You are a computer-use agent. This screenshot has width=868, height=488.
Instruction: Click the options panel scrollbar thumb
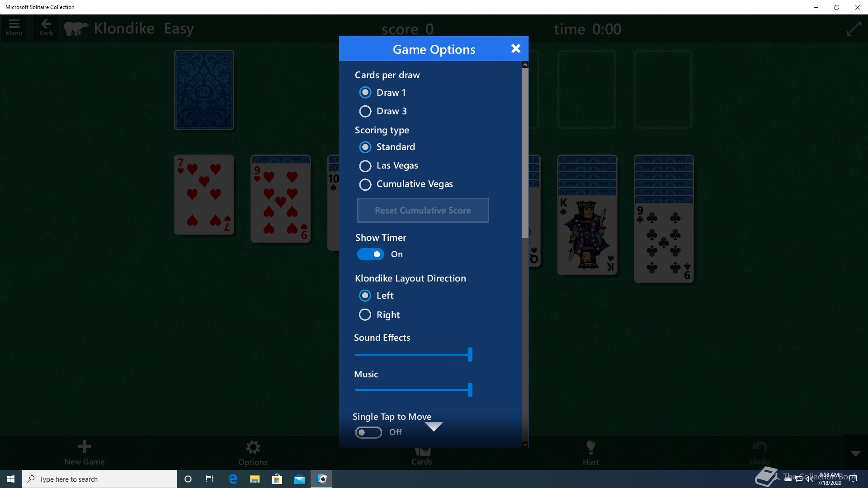[x=525, y=153]
